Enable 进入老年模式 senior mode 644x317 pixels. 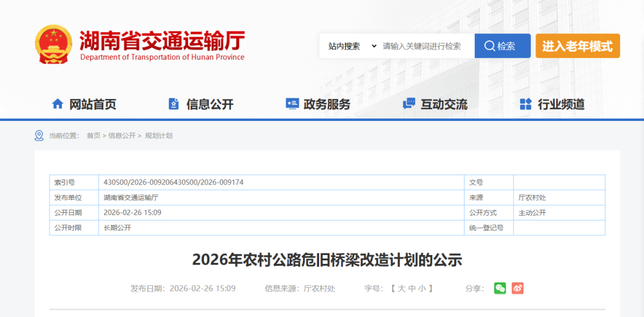[577, 46]
